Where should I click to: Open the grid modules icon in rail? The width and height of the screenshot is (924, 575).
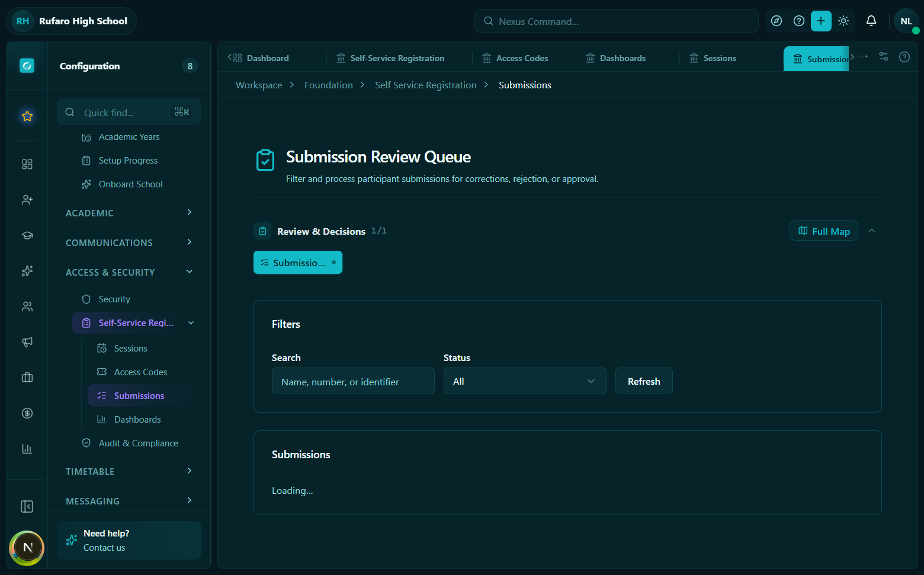coord(27,164)
